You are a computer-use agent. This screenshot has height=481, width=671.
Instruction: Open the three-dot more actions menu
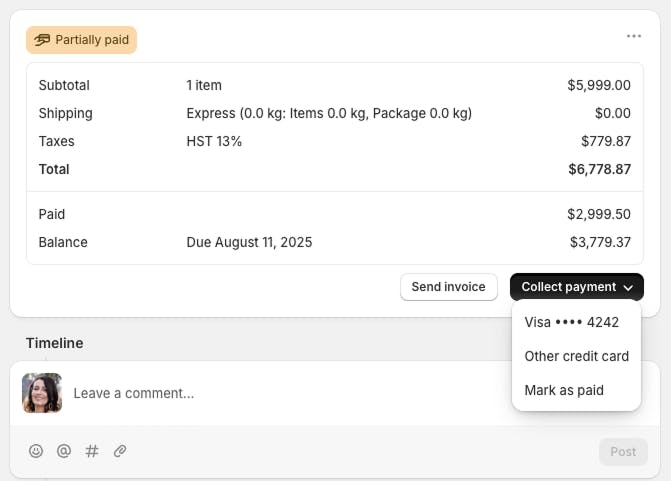pos(634,36)
